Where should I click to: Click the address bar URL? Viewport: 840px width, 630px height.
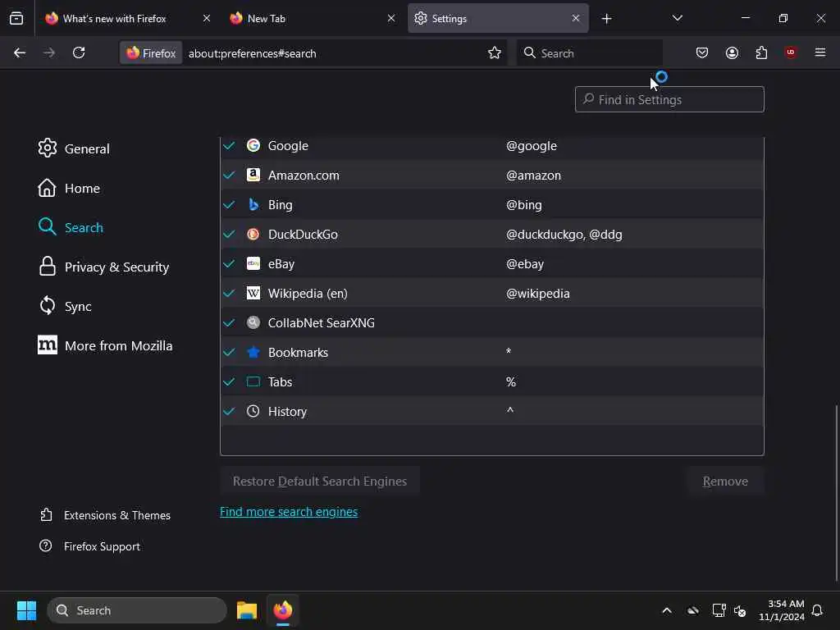[x=253, y=53]
